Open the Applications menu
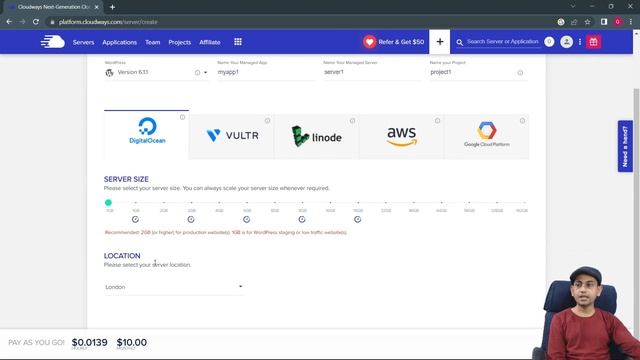This screenshot has width=640, height=360. [x=120, y=42]
